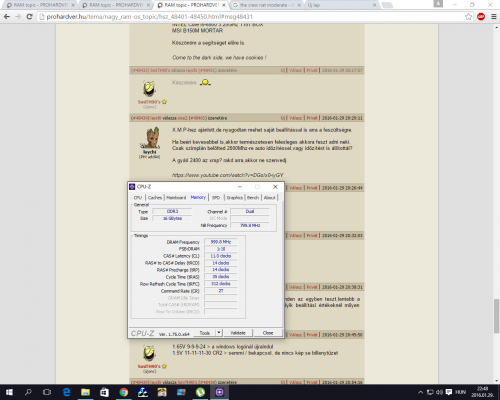Open the Graphics tab in CPU-Z
The image size is (500, 400).
tap(235, 198)
